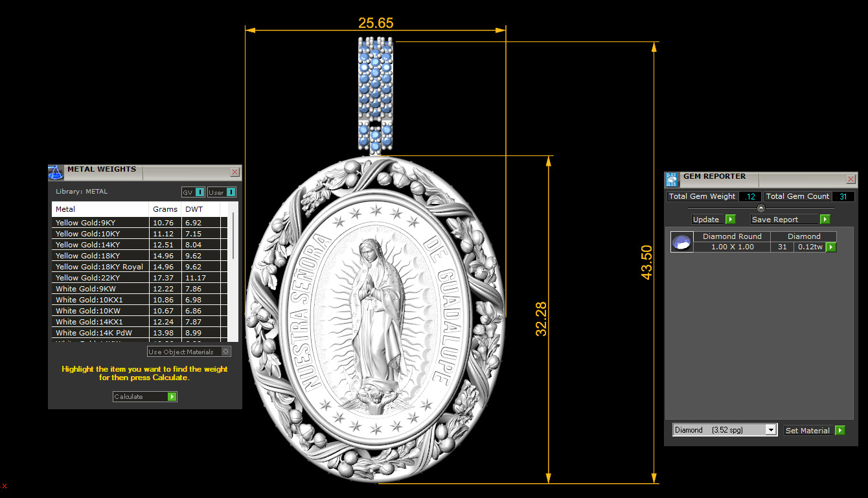868x498 pixels.
Task: Click the Total Gem Weight .12 field
Action: click(x=750, y=196)
